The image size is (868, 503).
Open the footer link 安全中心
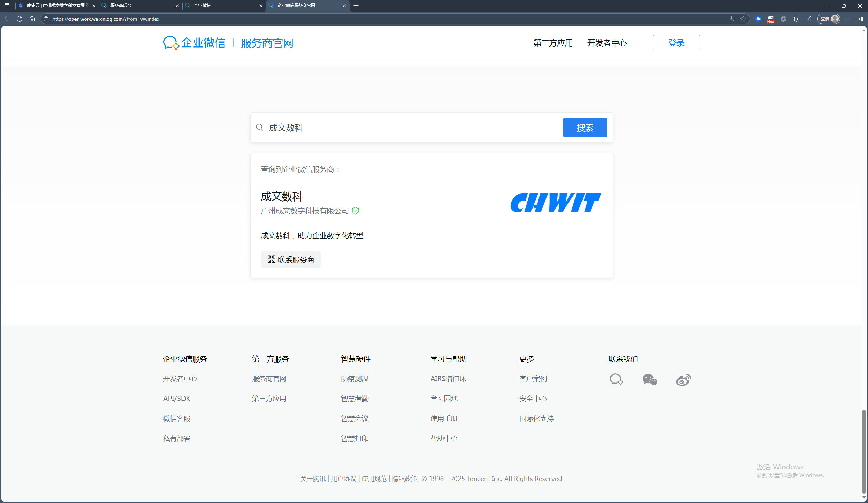[x=533, y=399]
